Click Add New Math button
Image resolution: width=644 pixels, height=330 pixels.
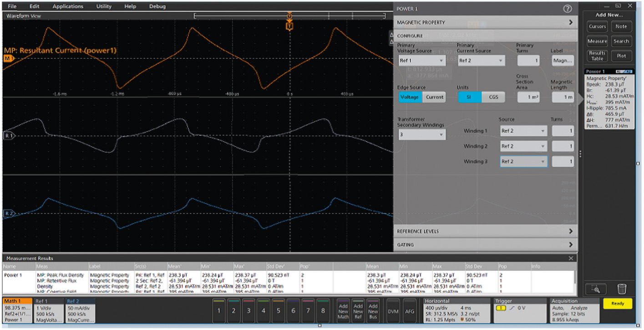tap(343, 311)
